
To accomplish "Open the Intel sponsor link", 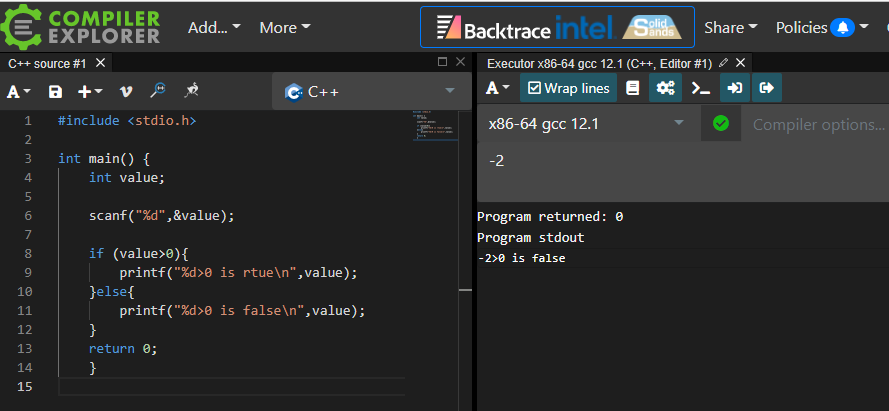I will pyautogui.click(x=586, y=27).
